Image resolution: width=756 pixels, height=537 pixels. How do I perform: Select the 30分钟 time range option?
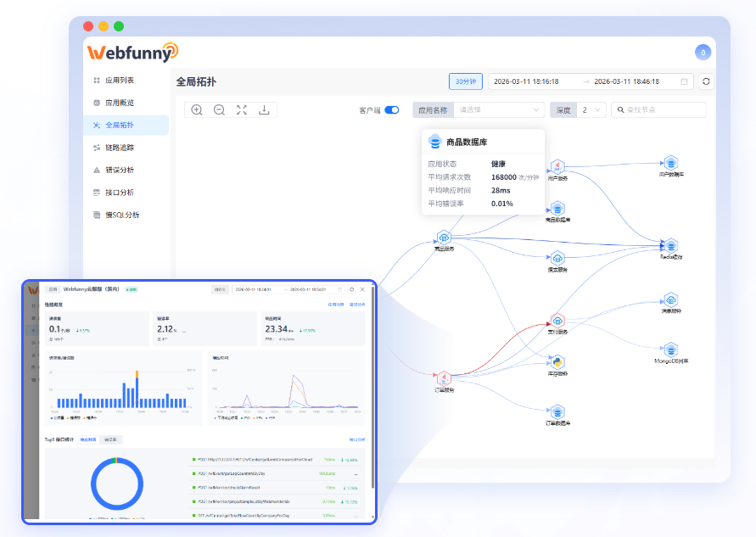coord(465,81)
